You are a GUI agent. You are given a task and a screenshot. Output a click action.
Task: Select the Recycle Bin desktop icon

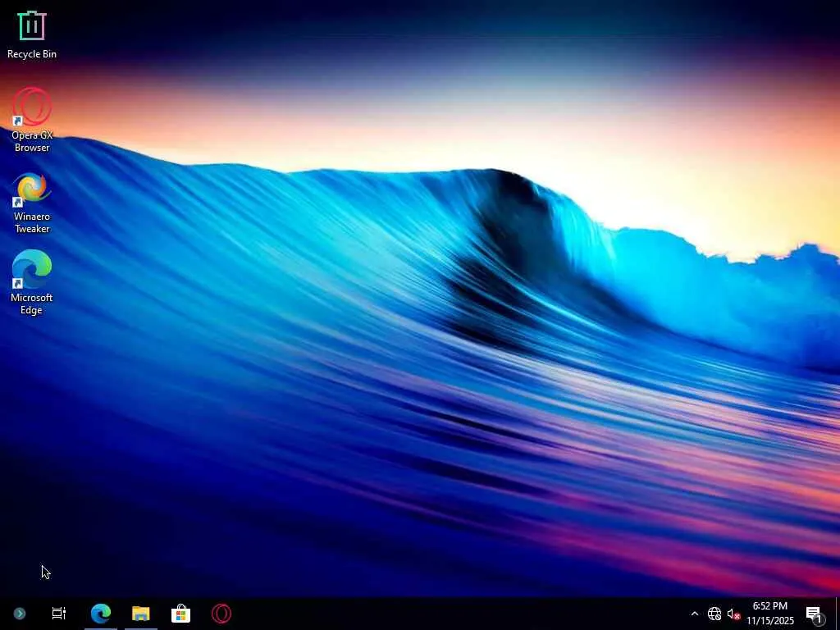click(x=32, y=34)
